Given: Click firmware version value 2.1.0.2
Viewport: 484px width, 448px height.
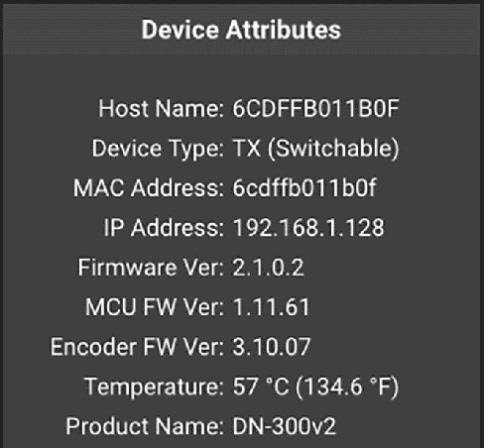Looking at the screenshot, I should [268, 268].
